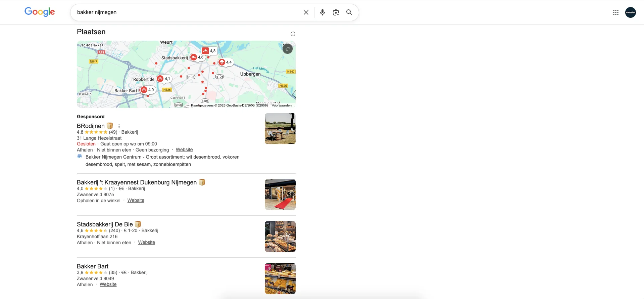The width and height of the screenshot is (644, 299).
Task: Visit Stadsbakkerij De Bie website
Action: (146, 243)
